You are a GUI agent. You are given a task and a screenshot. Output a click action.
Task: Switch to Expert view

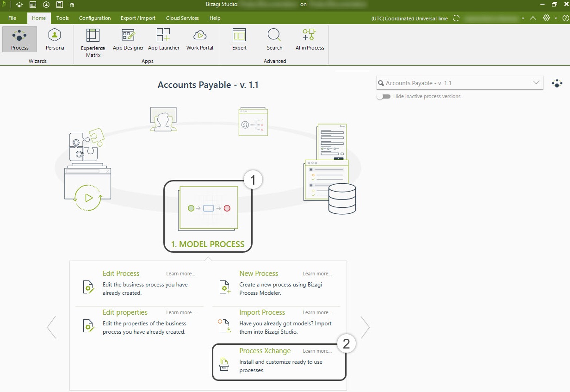click(239, 39)
